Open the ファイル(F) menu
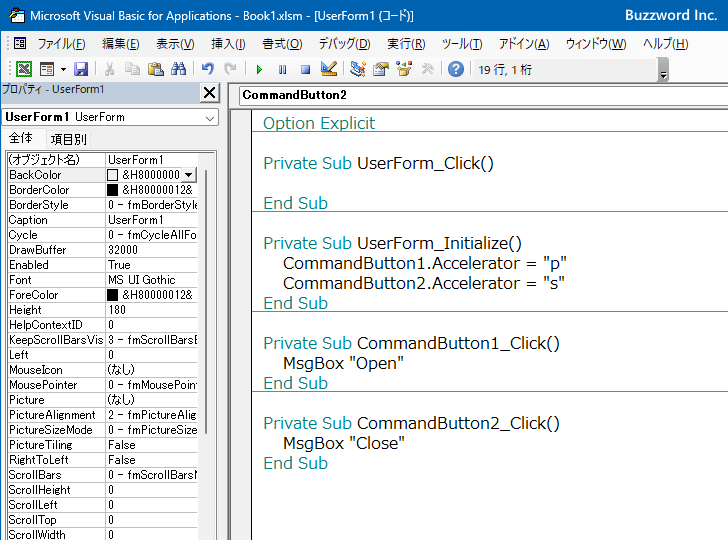This screenshot has width=728, height=540. (x=61, y=44)
